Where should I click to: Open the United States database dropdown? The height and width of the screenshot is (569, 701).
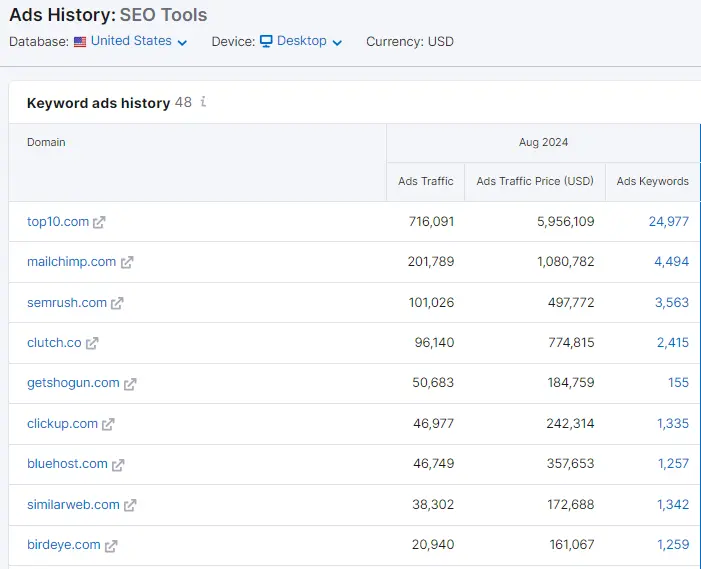(x=130, y=41)
